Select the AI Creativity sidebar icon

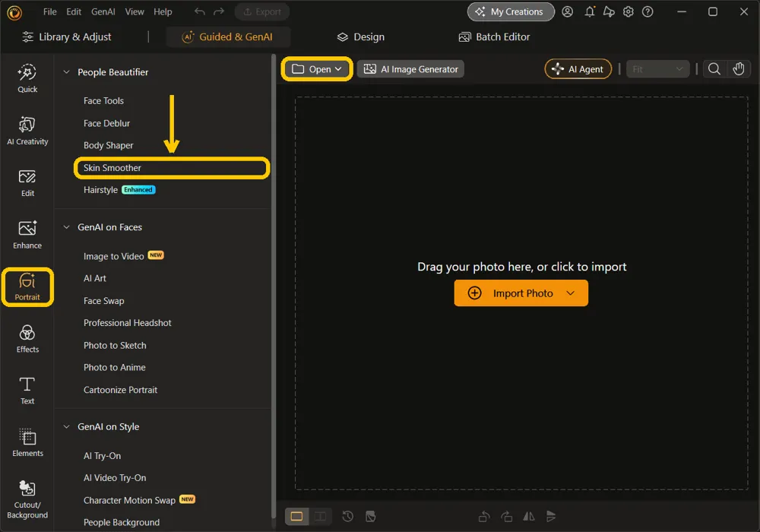(27, 131)
